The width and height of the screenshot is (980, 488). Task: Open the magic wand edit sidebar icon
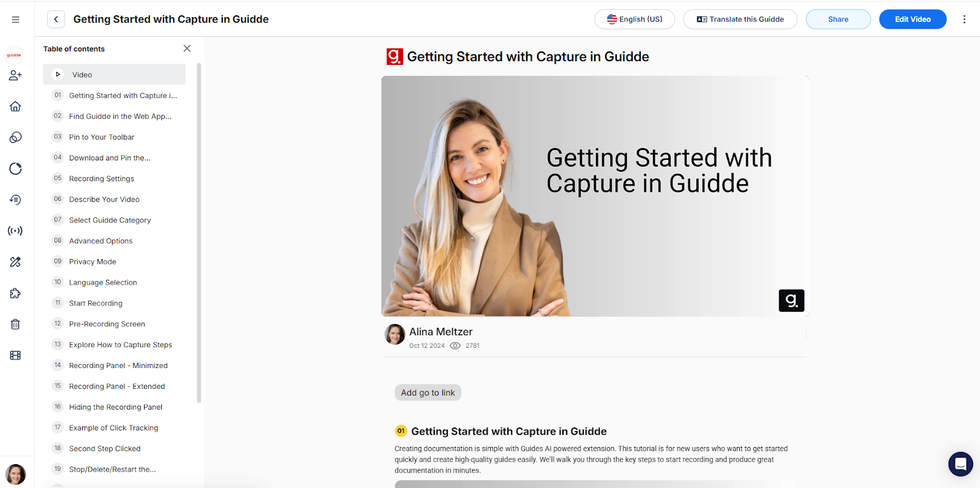coord(15,262)
